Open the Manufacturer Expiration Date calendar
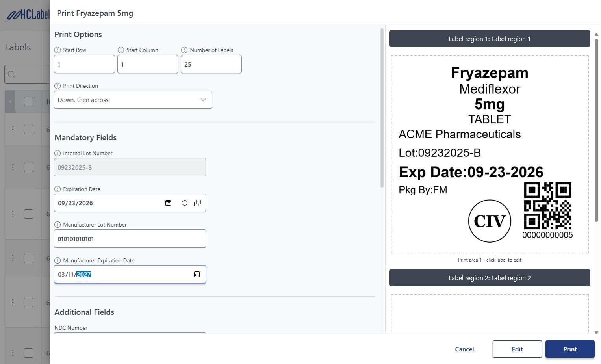Image resolution: width=601 pixels, height=364 pixels. (x=197, y=274)
